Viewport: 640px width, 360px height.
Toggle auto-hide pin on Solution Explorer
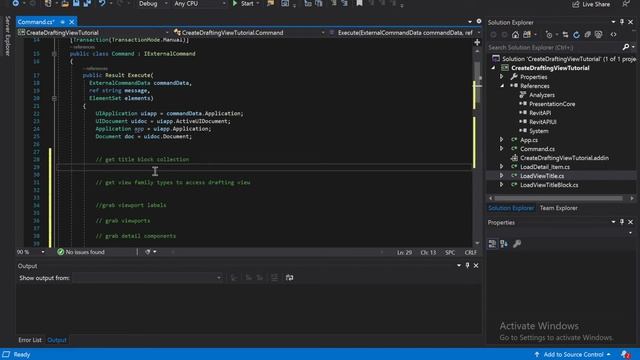coord(622,22)
